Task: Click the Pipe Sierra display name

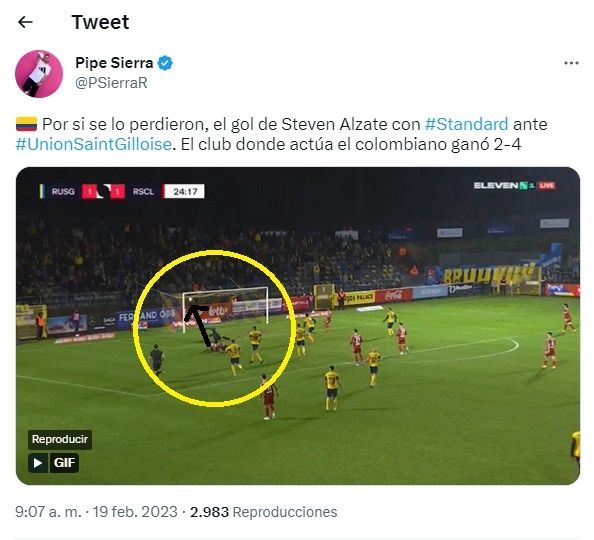Action: (114, 63)
